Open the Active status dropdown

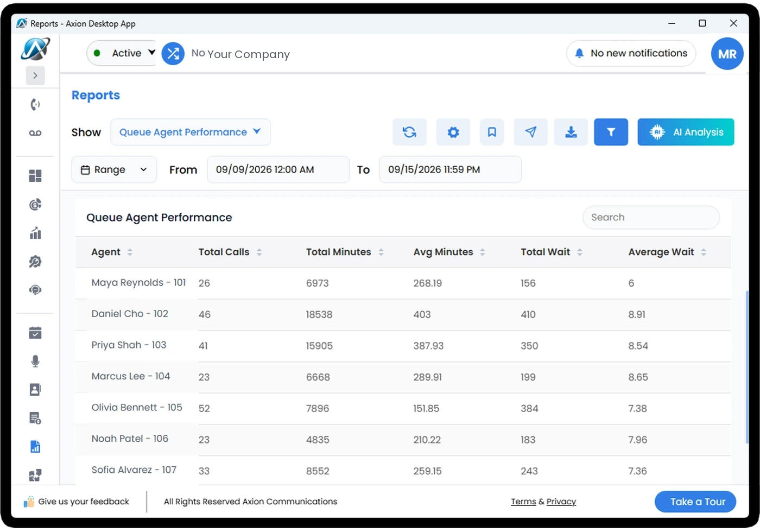click(x=122, y=53)
